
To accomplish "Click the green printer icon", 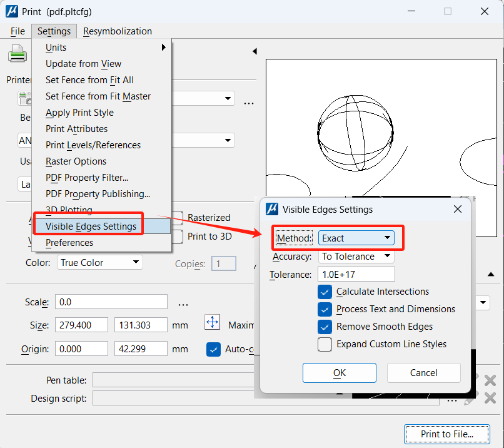I will point(17,54).
